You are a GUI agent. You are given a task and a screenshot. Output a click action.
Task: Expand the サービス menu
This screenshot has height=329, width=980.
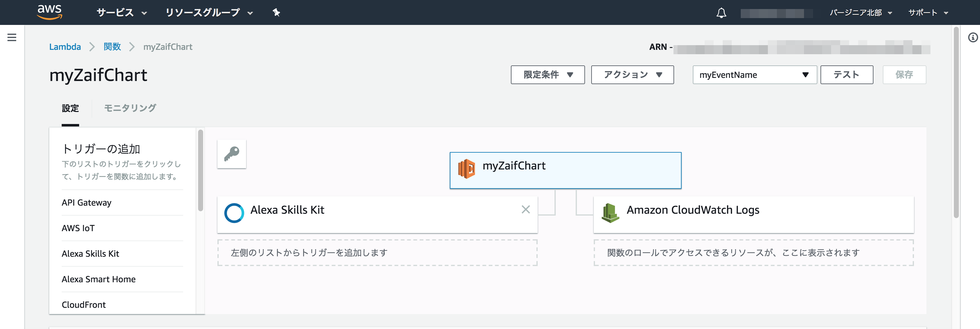pyautogui.click(x=122, y=12)
